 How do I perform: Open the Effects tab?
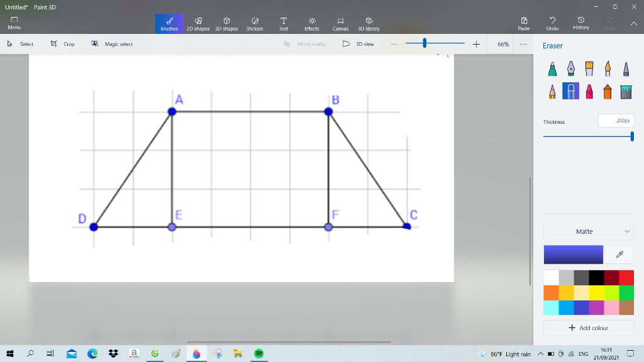click(x=312, y=23)
